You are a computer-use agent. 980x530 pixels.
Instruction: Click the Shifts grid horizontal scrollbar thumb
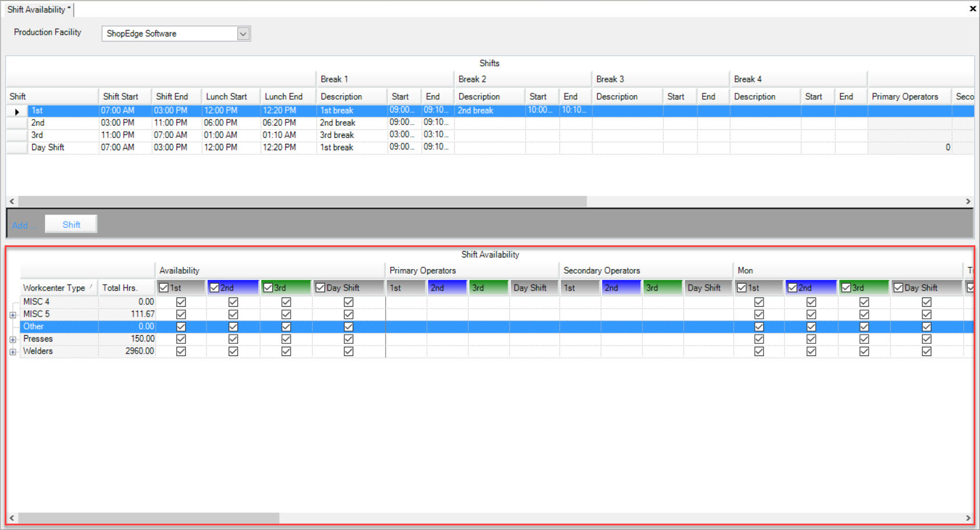[302, 201]
